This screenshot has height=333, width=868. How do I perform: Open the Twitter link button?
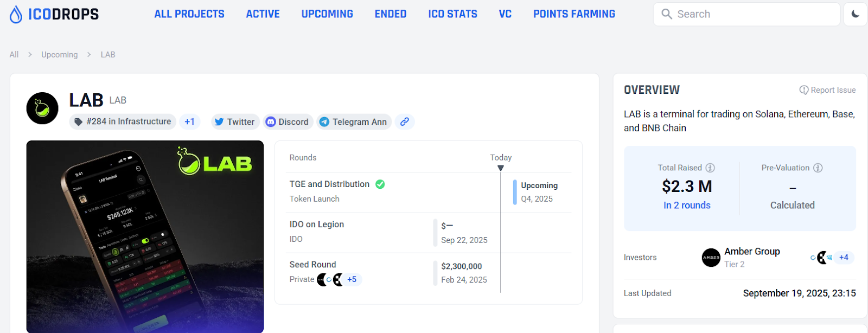click(x=234, y=122)
